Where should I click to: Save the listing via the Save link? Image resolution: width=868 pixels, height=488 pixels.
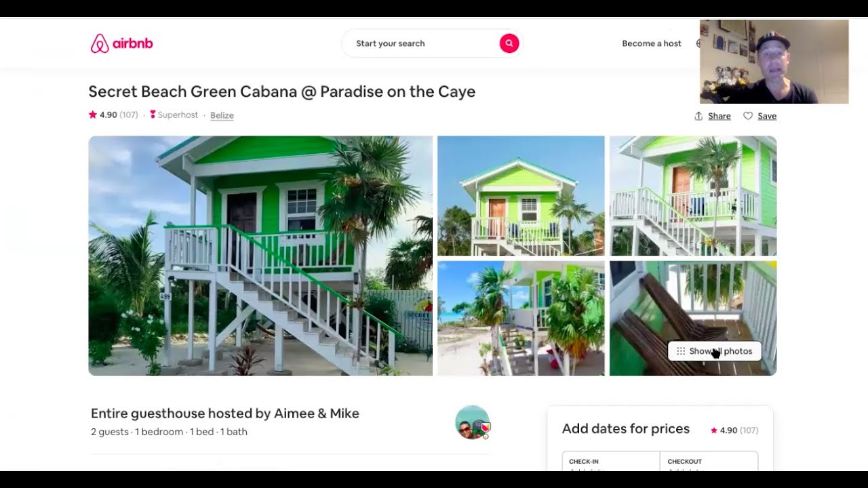coord(767,116)
